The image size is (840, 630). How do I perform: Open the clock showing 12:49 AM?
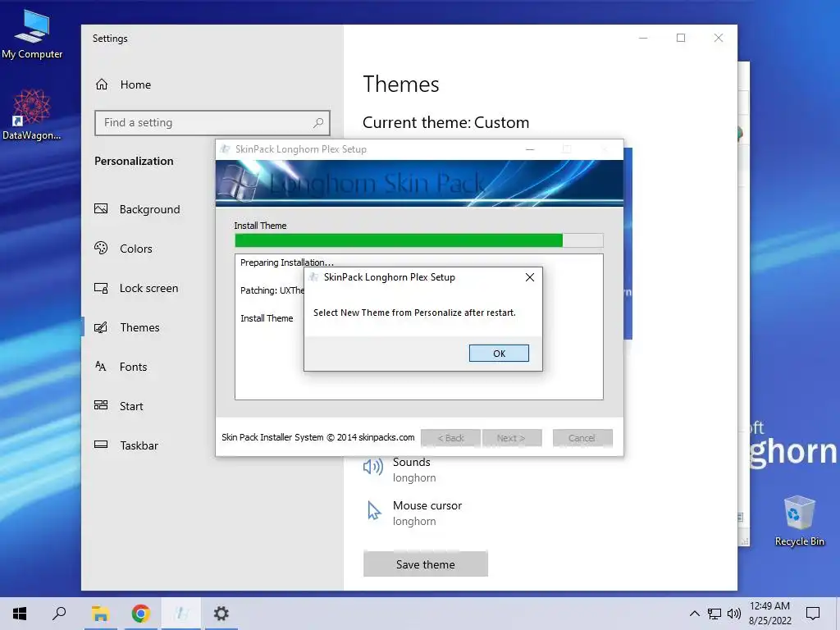(x=769, y=614)
